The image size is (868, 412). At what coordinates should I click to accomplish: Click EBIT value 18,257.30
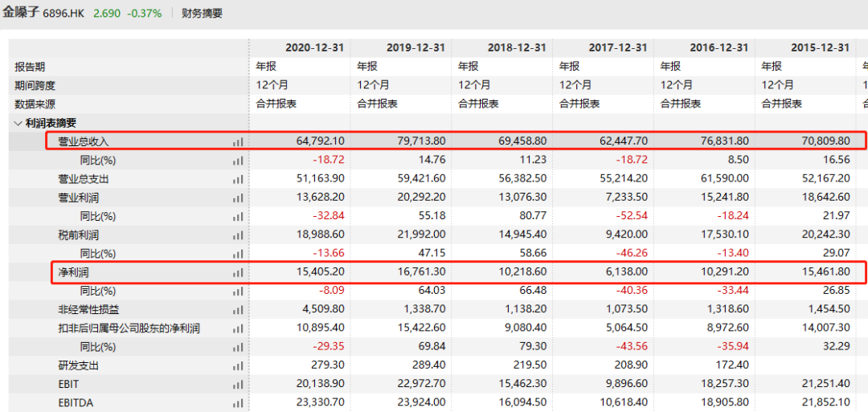coord(725,385)
